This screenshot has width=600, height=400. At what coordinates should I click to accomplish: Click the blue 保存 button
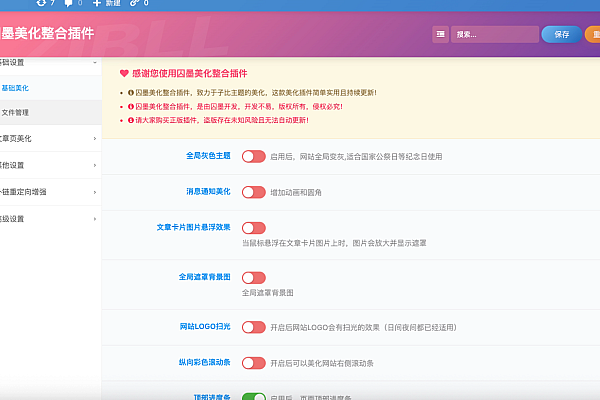[x=562, y=34]
